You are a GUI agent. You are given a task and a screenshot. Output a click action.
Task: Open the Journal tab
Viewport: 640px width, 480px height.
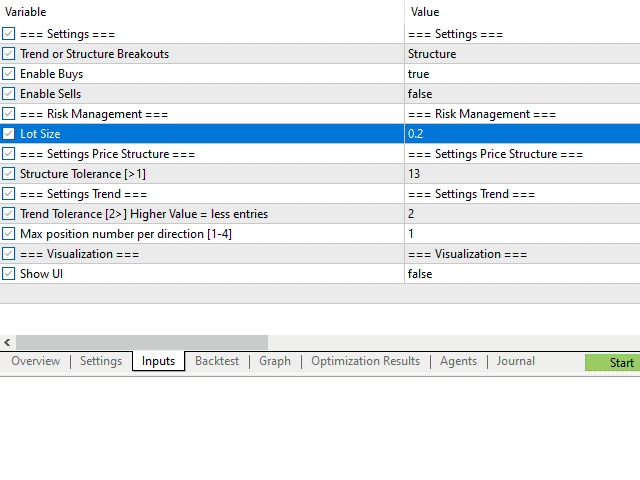coord(516,361)
